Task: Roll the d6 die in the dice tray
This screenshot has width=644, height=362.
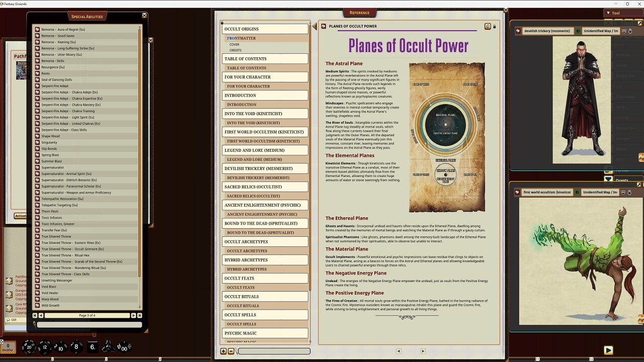Action: 93,347
